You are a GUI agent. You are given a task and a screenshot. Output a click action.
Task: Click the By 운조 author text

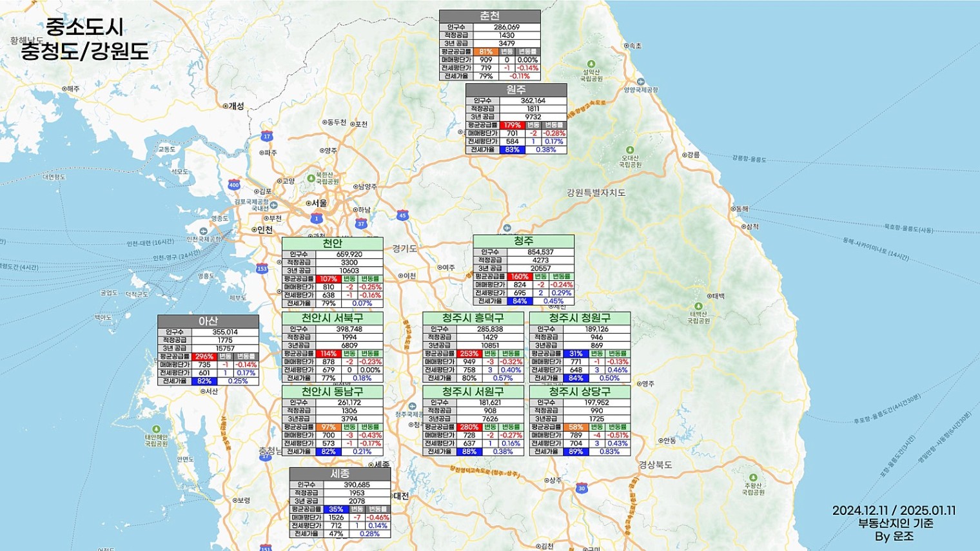tap(894, 536)
